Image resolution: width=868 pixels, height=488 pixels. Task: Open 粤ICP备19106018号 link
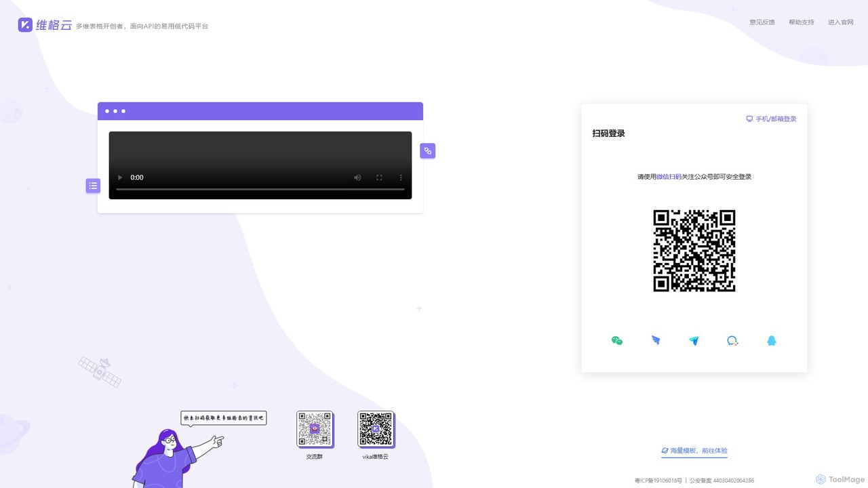[x=658, y=481]
